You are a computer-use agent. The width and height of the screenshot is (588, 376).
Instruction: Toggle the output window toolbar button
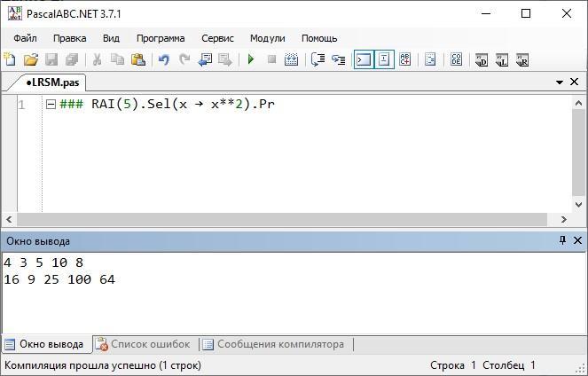(x=364, y=59)
